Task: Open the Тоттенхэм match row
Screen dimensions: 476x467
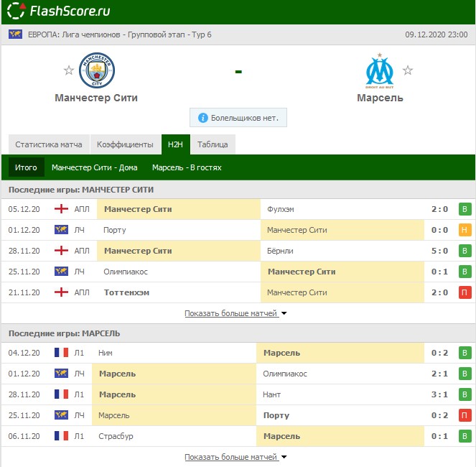Action: [x=238, y=292]
